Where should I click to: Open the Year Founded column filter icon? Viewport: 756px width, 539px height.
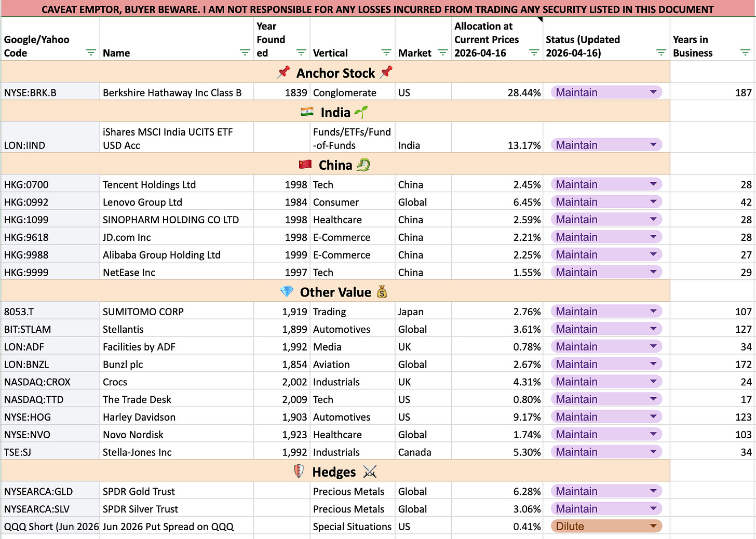pos(301,52)
